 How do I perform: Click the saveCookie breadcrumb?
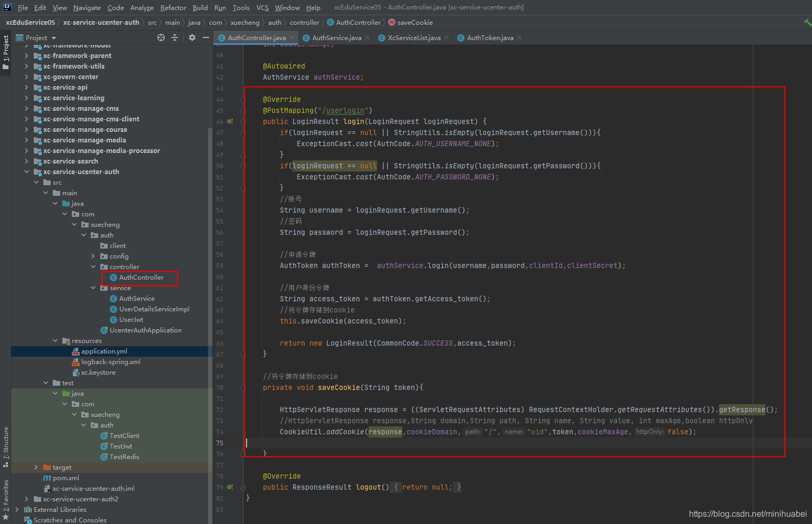pyautogui.click(x=415, y=22)
